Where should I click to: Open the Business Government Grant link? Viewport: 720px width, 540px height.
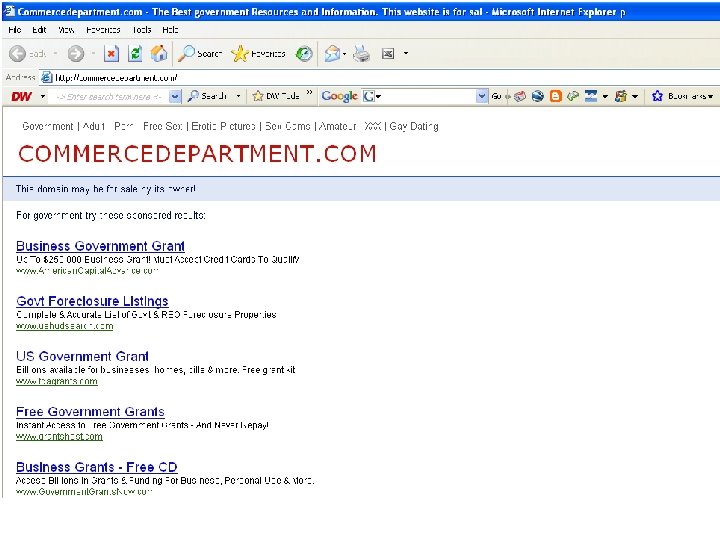pos(100,246)
